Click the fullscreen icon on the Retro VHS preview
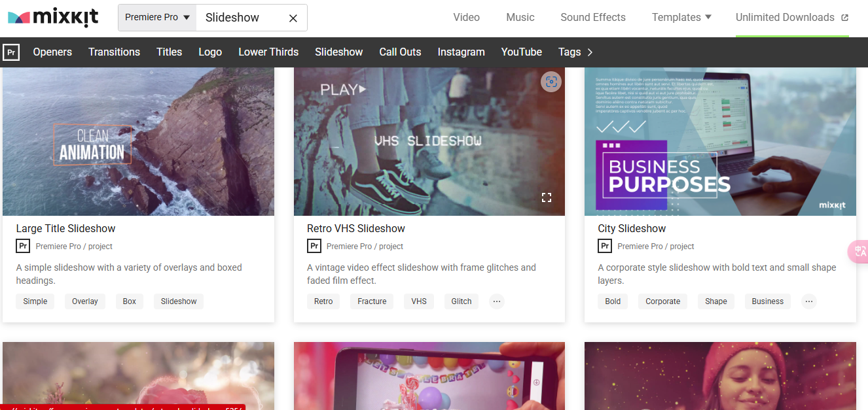 point(547,197)
